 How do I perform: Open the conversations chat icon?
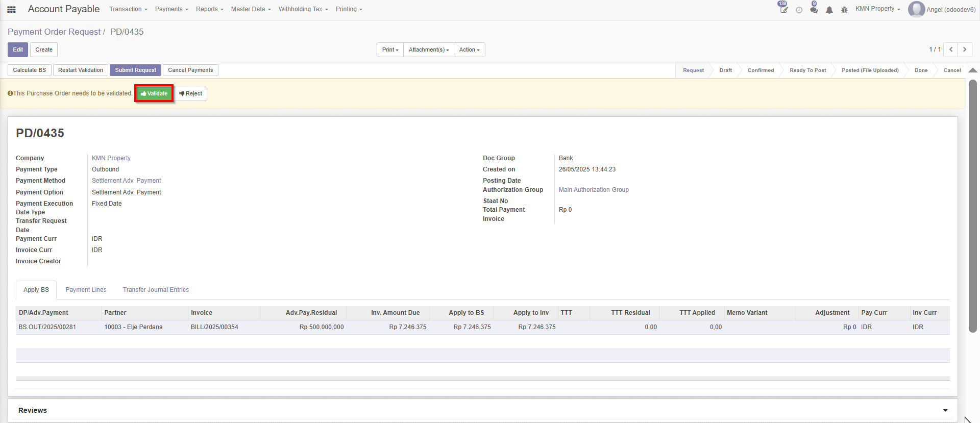pos(814,10)
